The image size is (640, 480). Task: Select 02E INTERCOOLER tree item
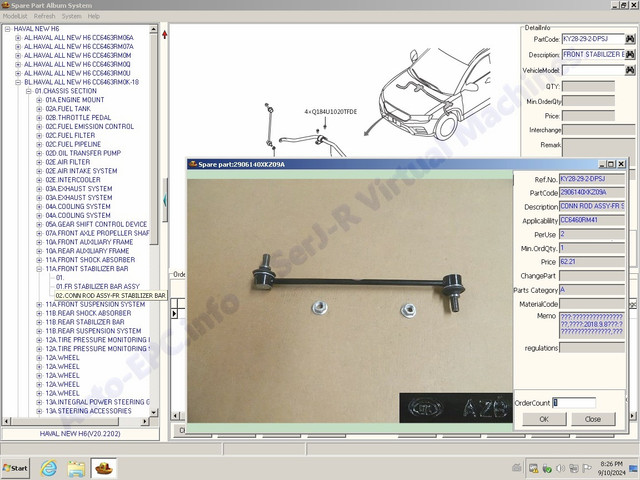pos(73,180)
